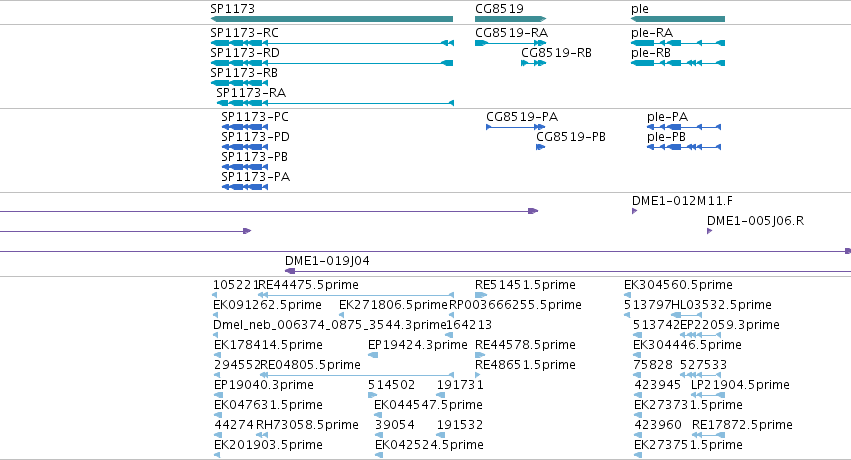This screenshot has width=851, height=460.
Task: Click the CG8519-PB protein label
Action: click(x=571, y=137)
